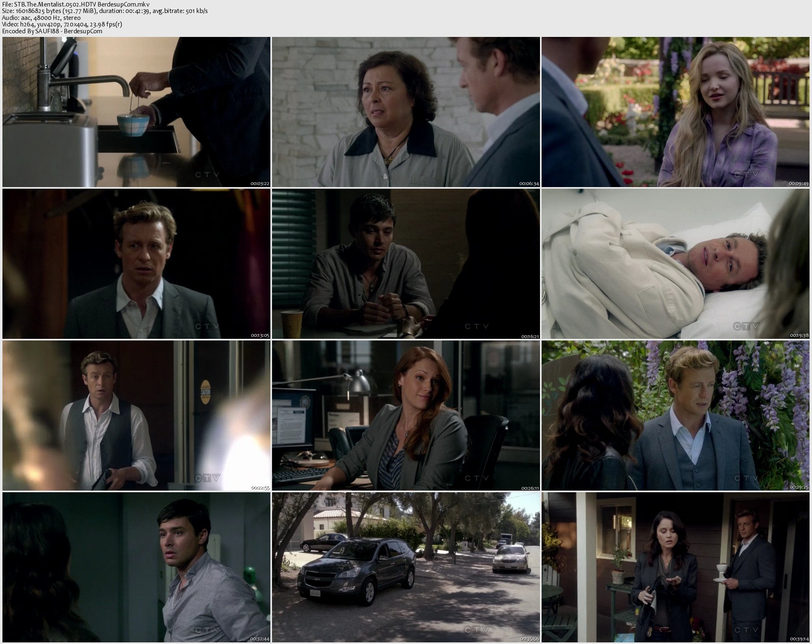The image size is (812, 644).
Task: Click the thumbnail at timestamp 00:13:05
Action: (x=136, y=264)
